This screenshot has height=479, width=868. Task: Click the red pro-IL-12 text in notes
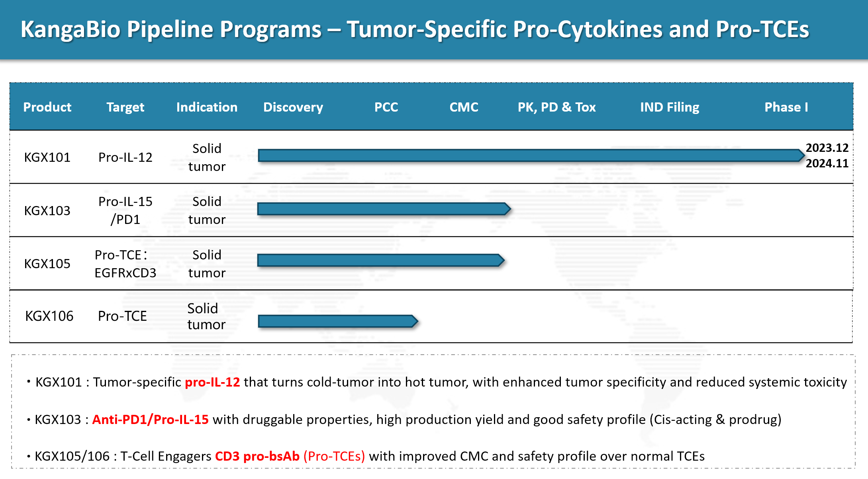click(x=212, y=382)
